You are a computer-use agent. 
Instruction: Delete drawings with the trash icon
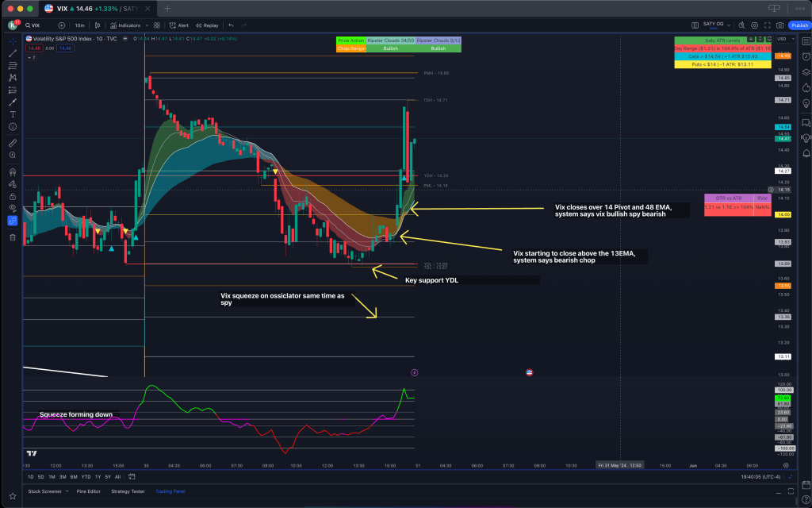[x=12, y=237]
